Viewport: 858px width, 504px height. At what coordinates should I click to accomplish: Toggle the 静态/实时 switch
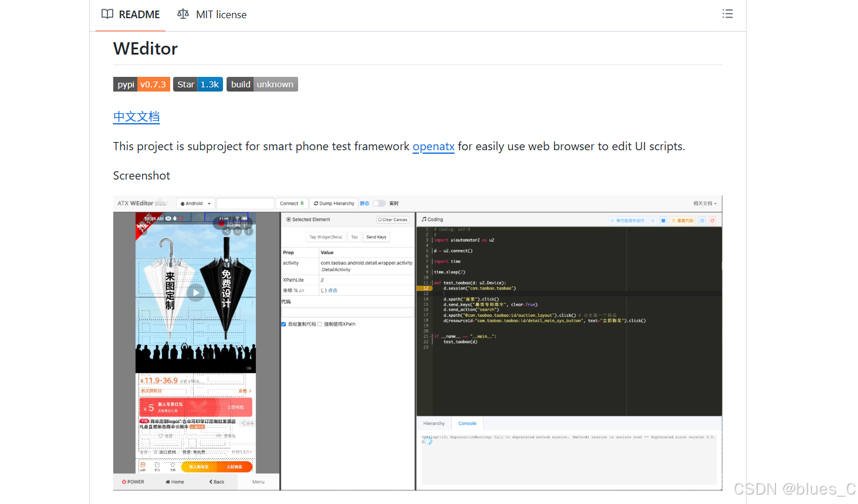(x=379, y=204)
